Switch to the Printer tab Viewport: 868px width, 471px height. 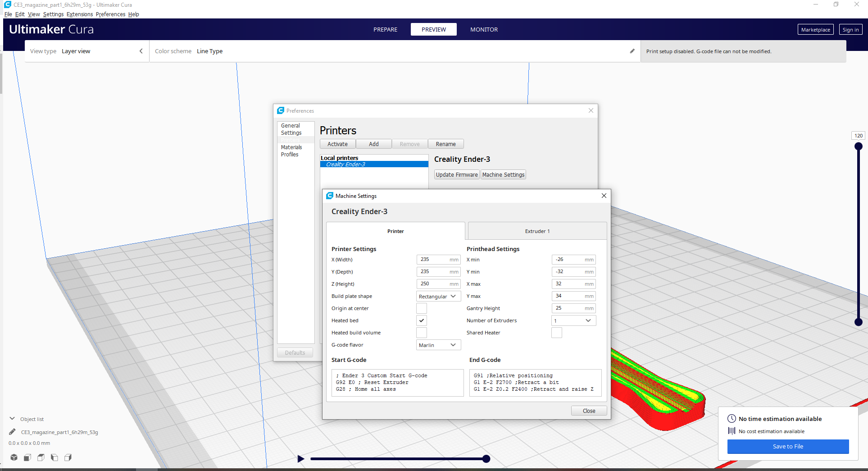click(x=395, y=231)
